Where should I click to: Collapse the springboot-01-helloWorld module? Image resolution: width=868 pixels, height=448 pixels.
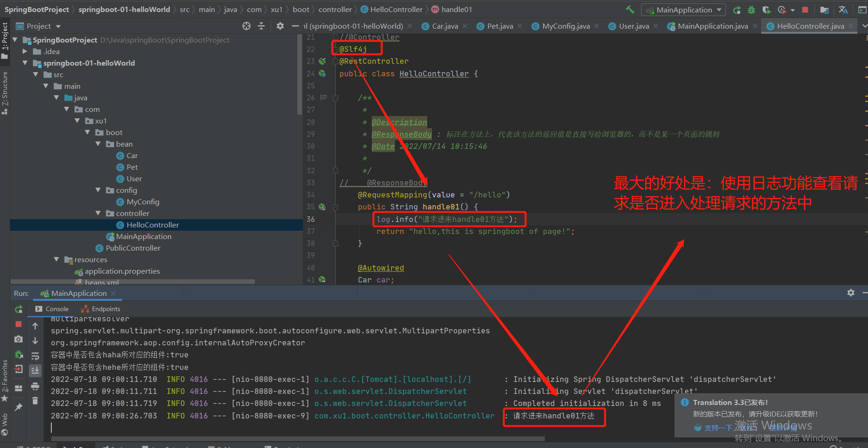(25, 63)
